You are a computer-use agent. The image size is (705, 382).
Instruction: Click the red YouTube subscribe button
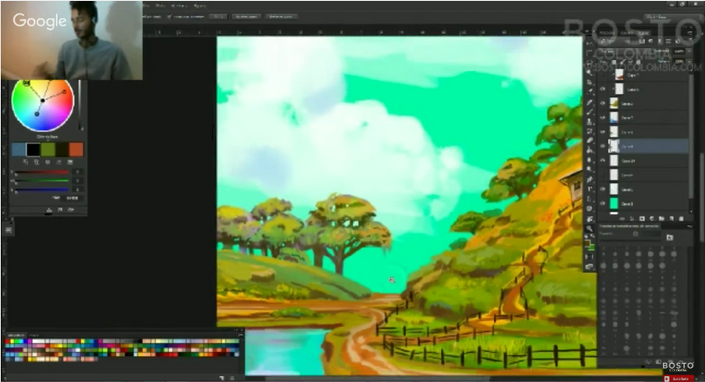point(678,379)
